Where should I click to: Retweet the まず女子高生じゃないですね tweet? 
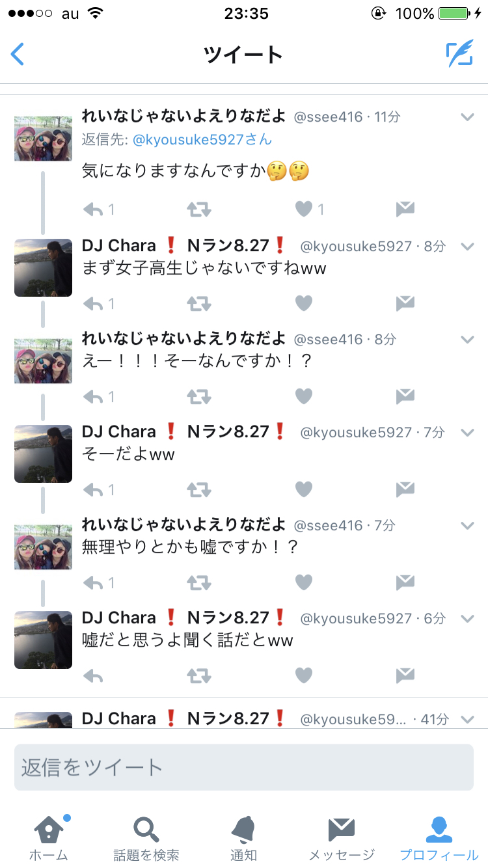[x=198, y=303]
